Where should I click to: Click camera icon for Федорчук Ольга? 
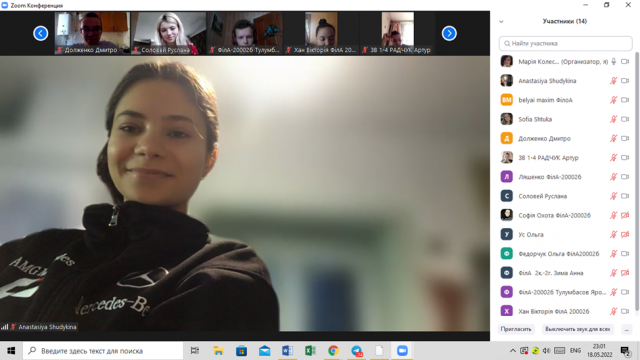click(x=625, y=253)
